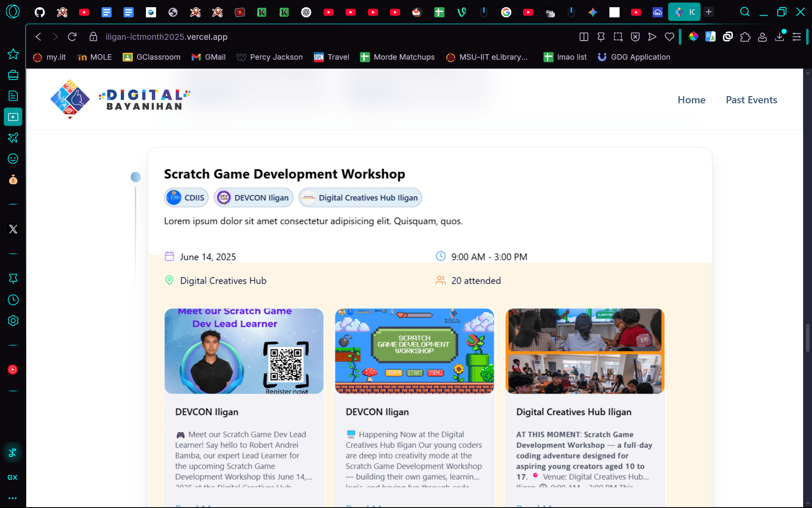Open sidebar bookmarks star icon
This screenshot has height=508, width=812.
tap(13, 54)
